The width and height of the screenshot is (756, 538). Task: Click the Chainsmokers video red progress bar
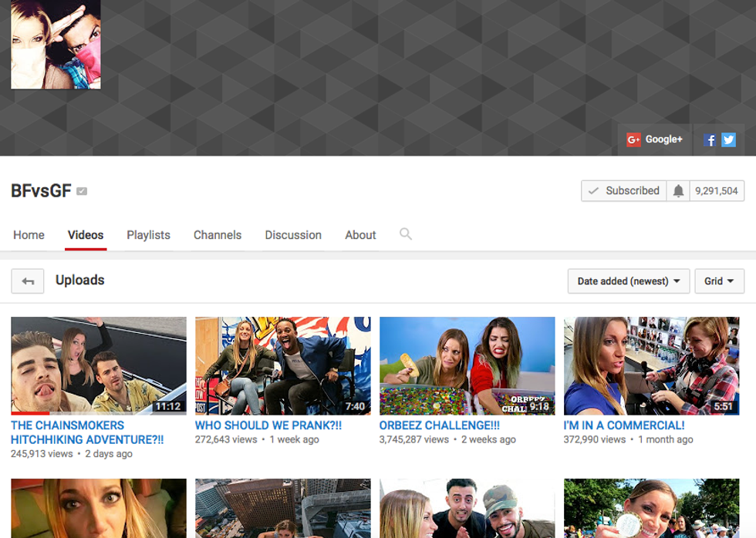(x=30, y=413)
